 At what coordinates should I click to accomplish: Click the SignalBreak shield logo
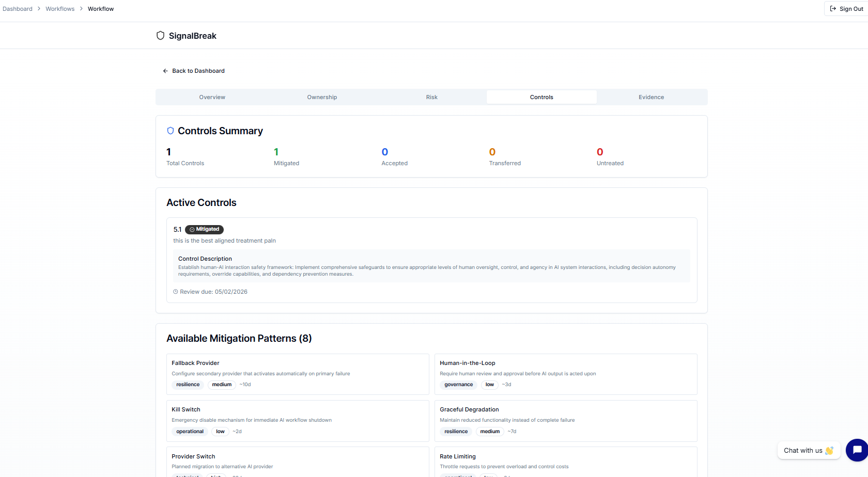[160, 35]
